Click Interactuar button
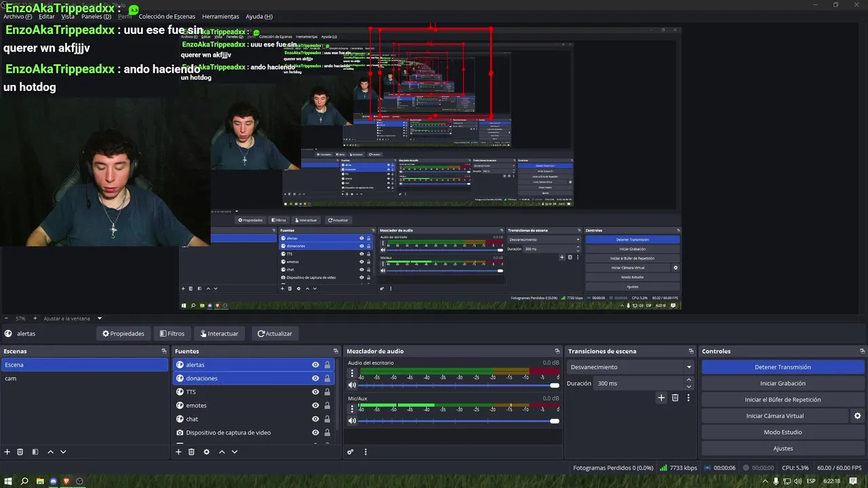The width and height of the screenshot is (868, 488). 219,333
